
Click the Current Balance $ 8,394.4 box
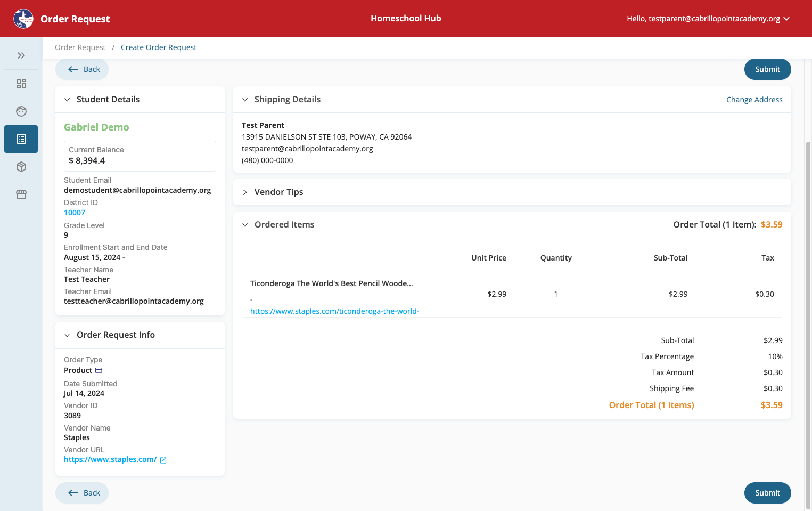click(140, 156)
